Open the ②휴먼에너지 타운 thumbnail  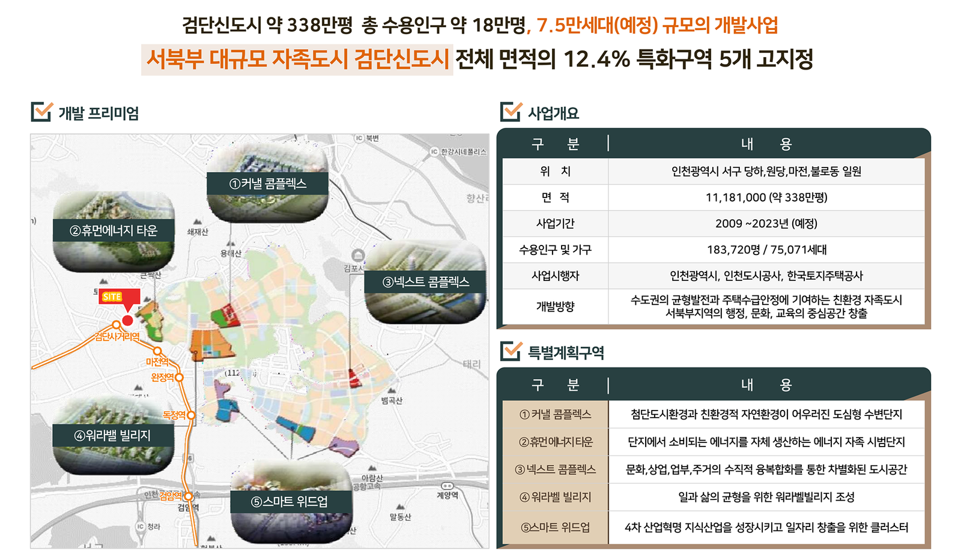pos(114,231)
